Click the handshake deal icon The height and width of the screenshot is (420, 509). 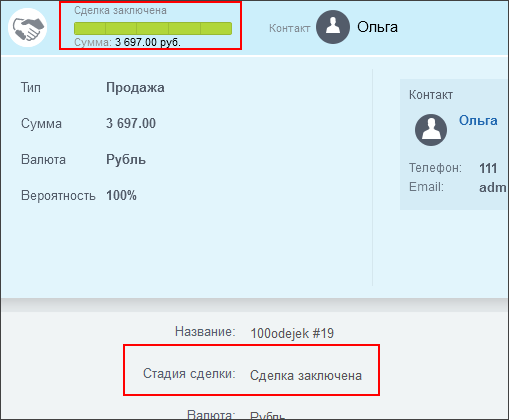point(28,27)
